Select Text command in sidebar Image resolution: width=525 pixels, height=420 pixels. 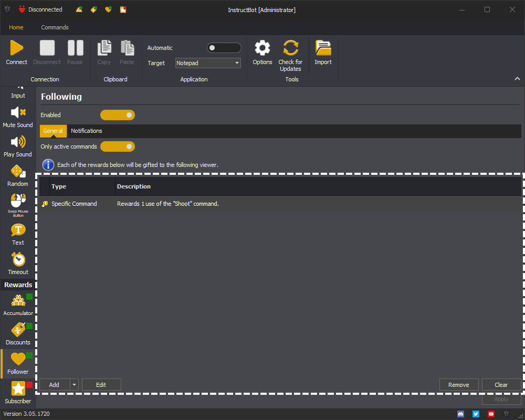(18, 235)
